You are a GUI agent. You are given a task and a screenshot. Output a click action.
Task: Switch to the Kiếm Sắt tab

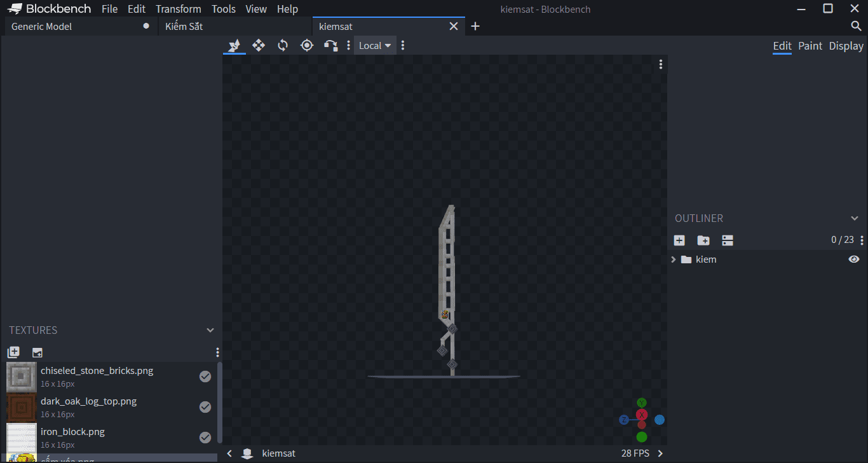point(184,26)
